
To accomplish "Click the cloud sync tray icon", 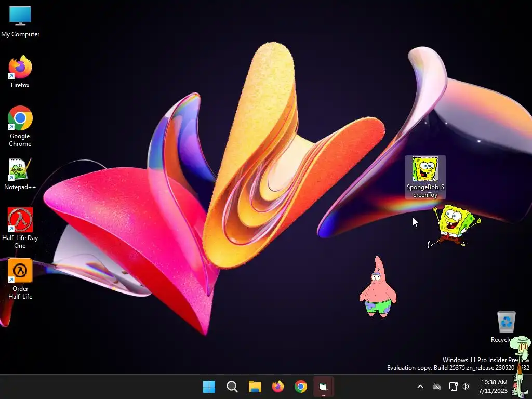I will (x=437, y=387).
